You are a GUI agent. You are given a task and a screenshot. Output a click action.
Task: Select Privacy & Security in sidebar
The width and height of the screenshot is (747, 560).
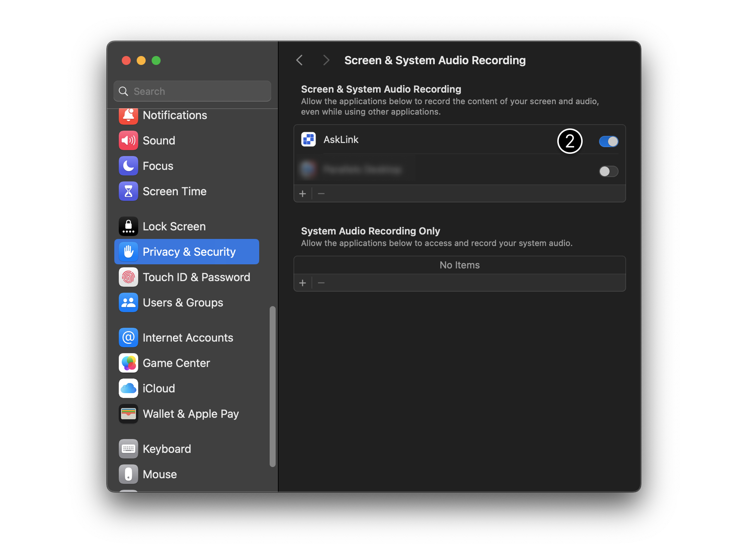[187, 252]
